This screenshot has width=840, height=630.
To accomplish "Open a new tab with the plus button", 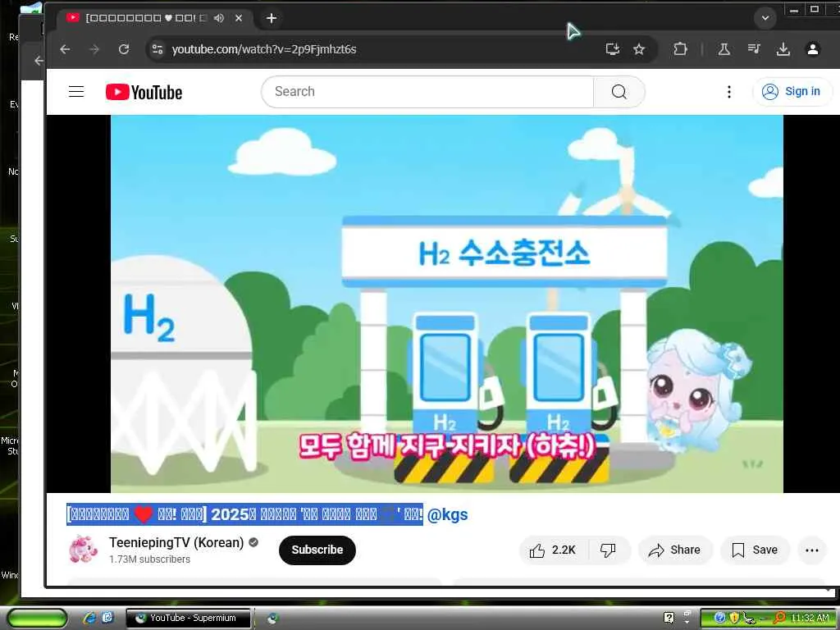I will pos(272,18).
